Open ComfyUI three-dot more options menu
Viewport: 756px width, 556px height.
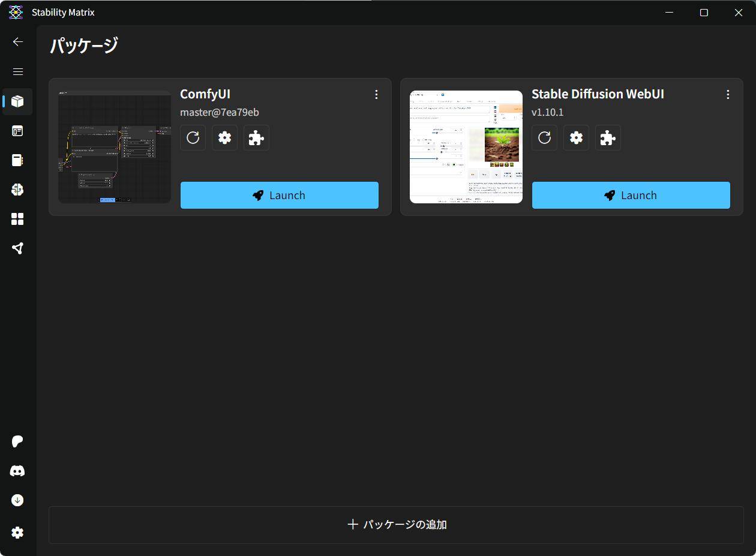[x=376, y=94]
